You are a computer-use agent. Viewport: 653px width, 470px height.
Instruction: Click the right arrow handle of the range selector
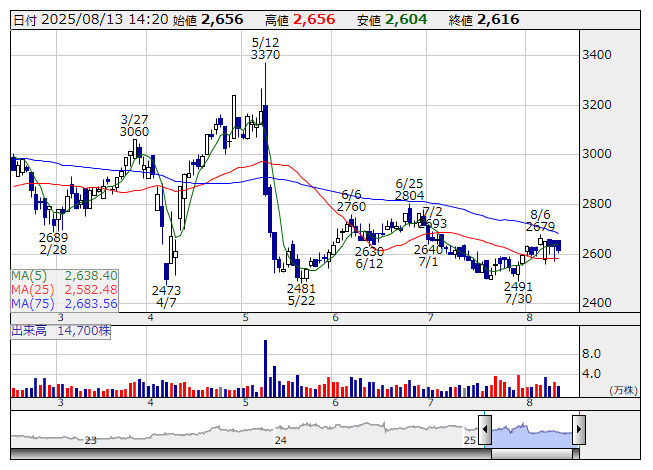coord(579,429)
